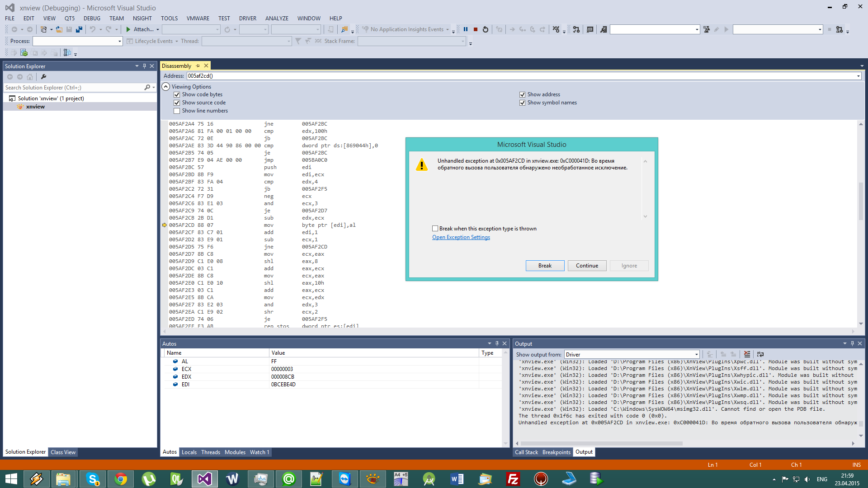868x488 pixels.
Task: Click the Output panel horizontal scrollbar
Action: pyautogui.click(x=601, y=444)
